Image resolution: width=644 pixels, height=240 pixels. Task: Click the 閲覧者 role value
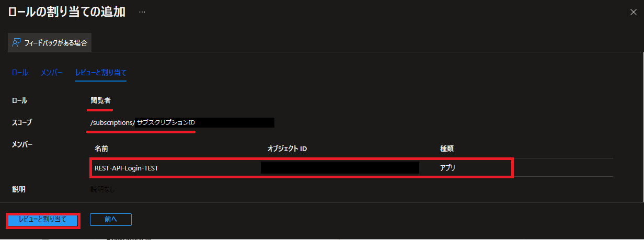point(100,100)
